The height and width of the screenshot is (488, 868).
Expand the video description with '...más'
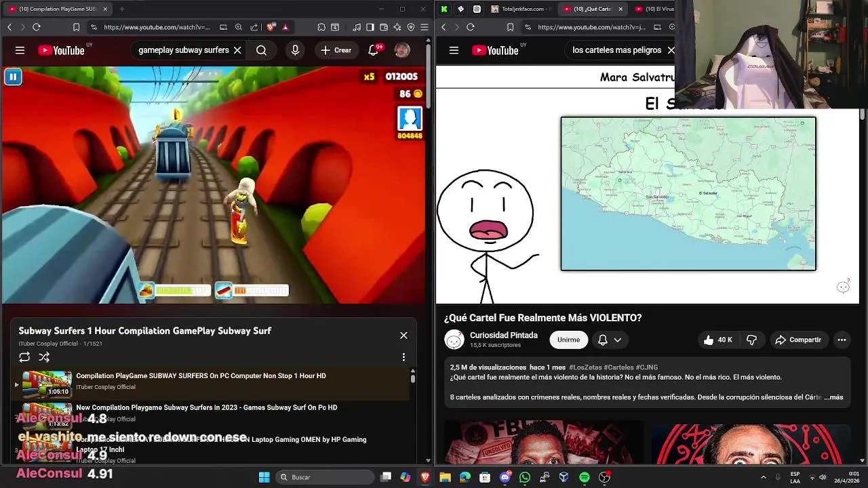point(833,397)
